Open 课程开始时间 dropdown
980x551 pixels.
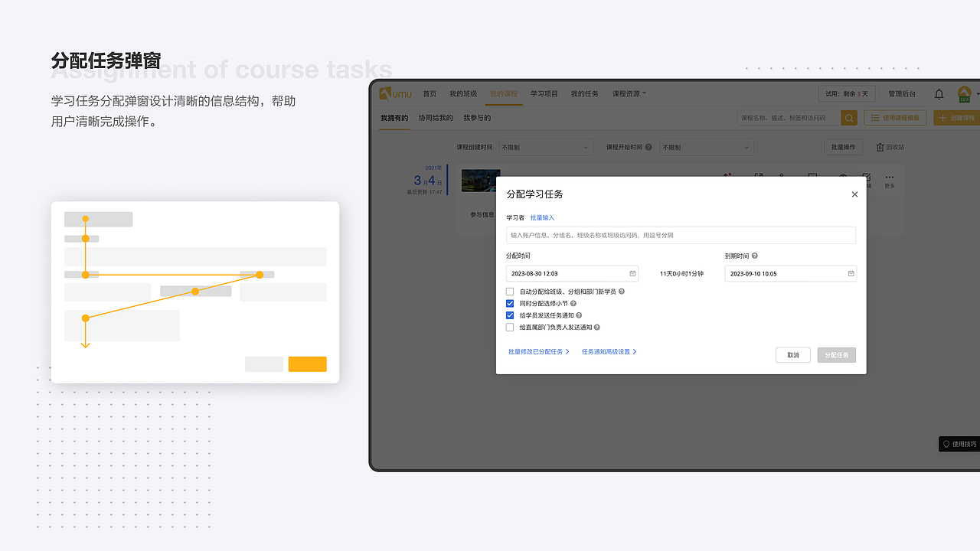[x=707, y=147]
